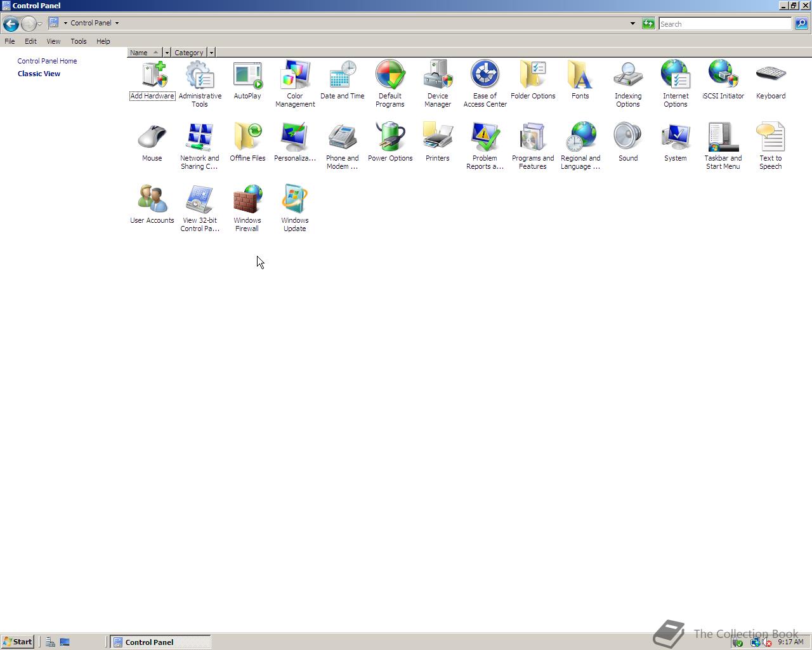
Task: Open Internet Options
Action: point(676,84)
